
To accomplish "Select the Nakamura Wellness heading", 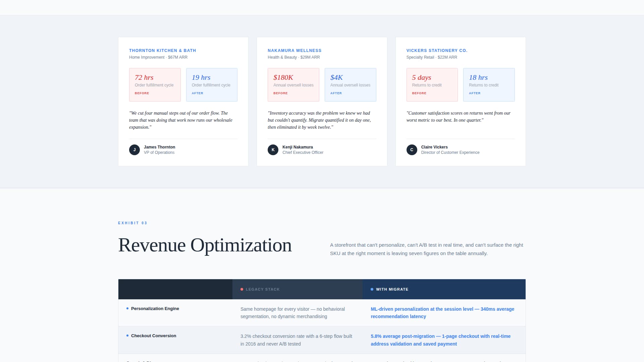I will pyautogui.click(x=294, y=51).
